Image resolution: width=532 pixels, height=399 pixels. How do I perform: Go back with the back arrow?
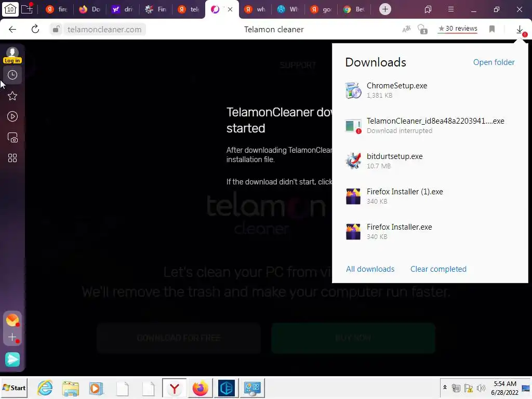(x=12, y=30)
